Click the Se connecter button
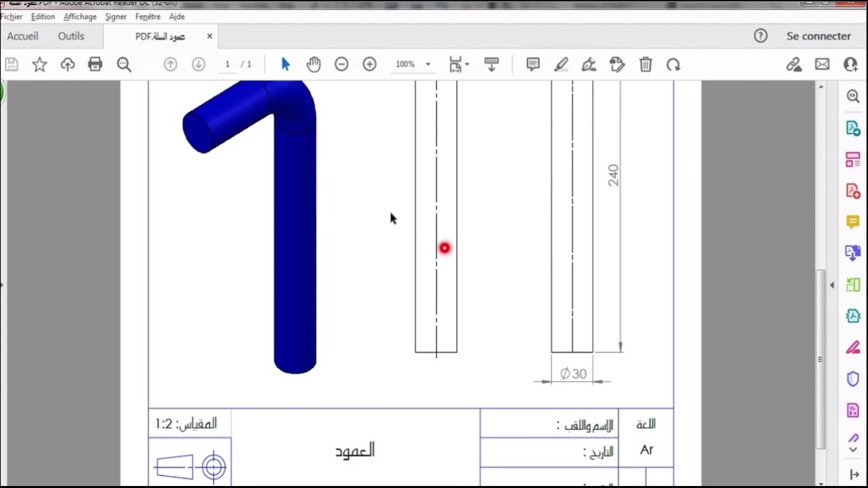868x488 pixels. coord(818,36)
